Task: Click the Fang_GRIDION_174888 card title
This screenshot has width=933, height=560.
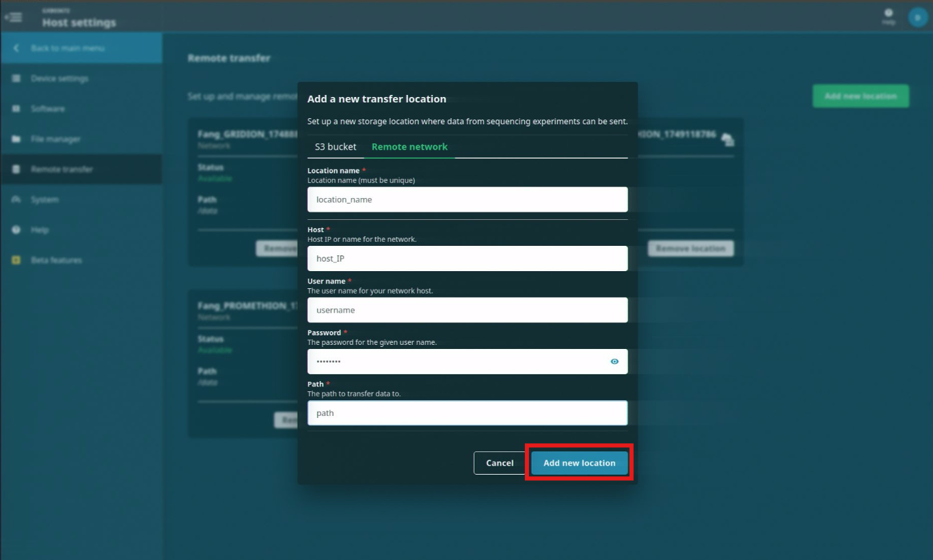Action: (x=247, y=135)
